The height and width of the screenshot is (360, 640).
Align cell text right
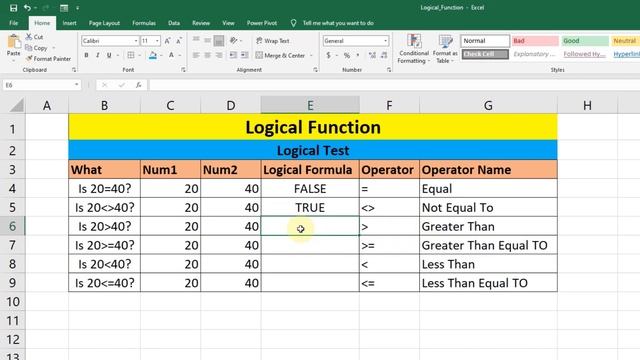coord(219,55)
